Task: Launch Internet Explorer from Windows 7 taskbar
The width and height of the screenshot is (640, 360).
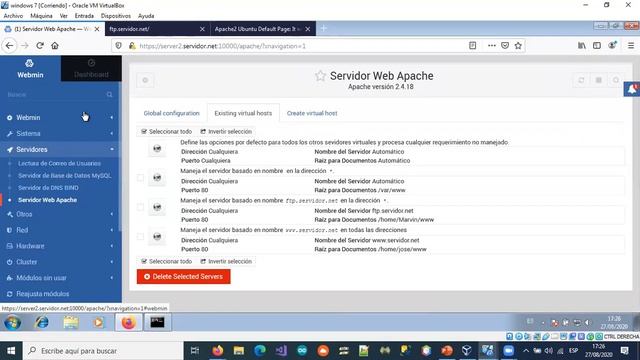Action: (x=42, y=322)
